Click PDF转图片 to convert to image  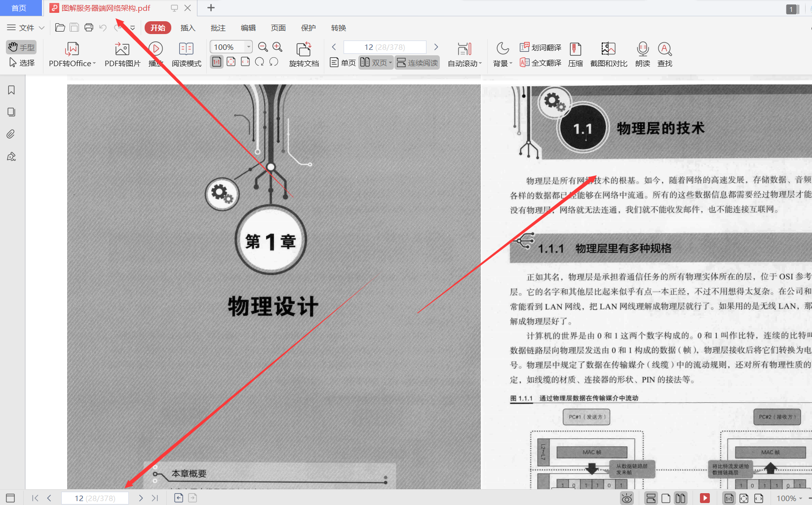click(x=122, y=54)
